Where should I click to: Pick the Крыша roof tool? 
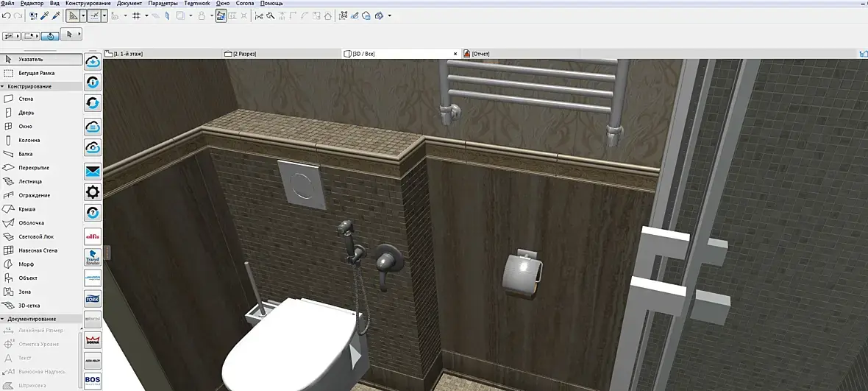[41, 209]
